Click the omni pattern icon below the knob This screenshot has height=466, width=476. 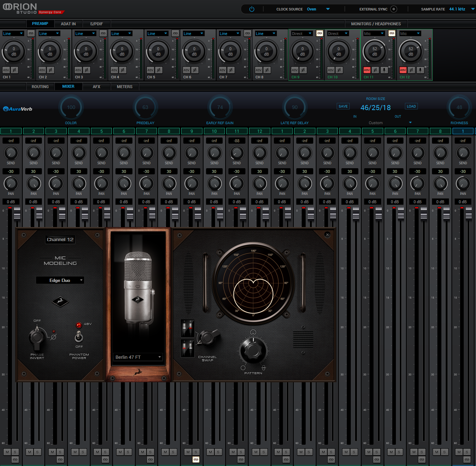[x=243, y=368]
